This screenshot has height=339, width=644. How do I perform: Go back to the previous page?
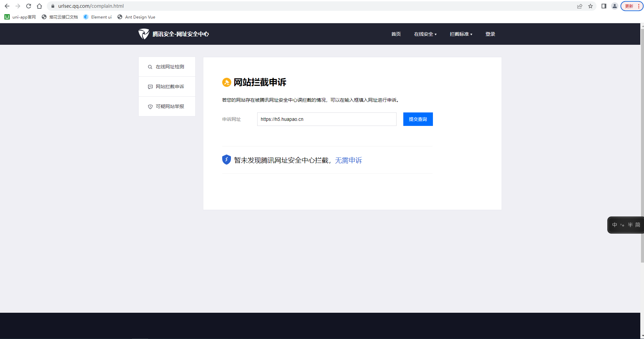(x=7, y=6)
